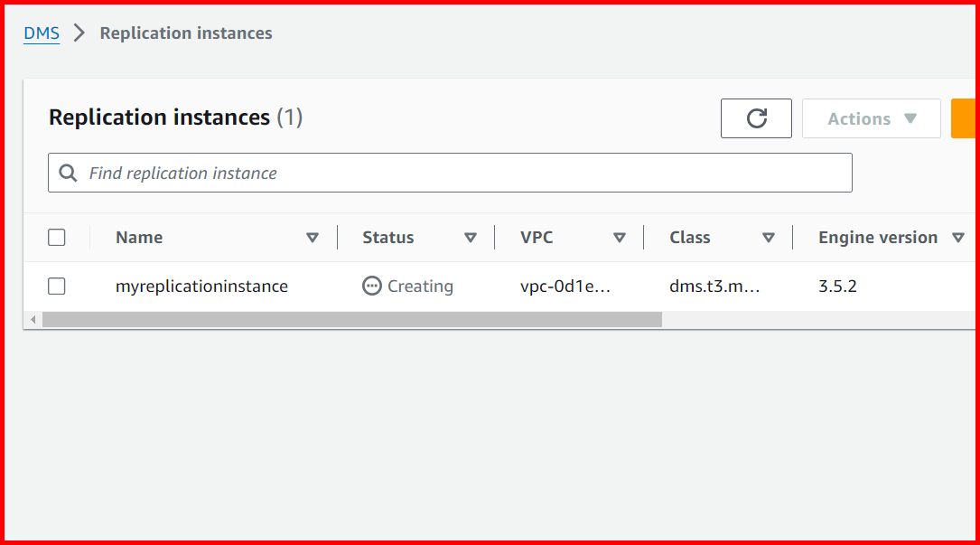980x545 pixels.
Task: Toggle the select-all checkbox in the table header
Action: coord(56,237)
